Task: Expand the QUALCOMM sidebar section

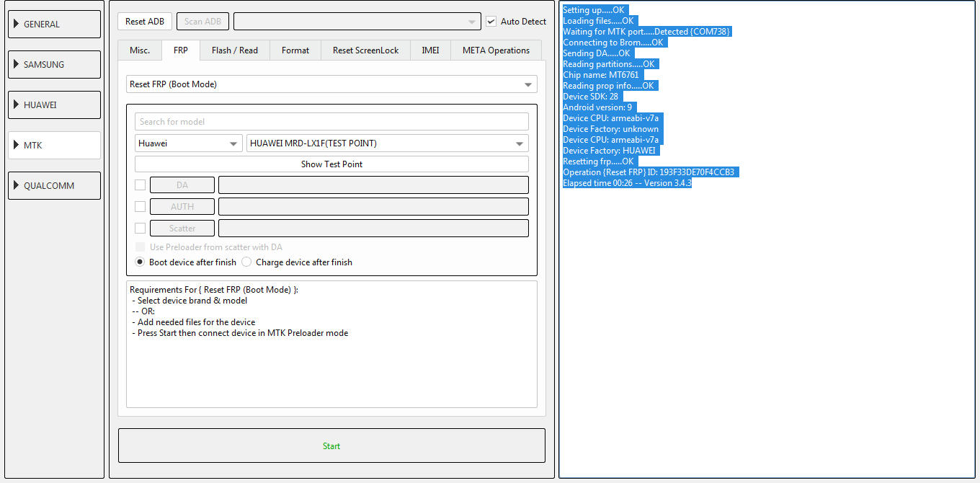Action: click(x=54, y=185)
